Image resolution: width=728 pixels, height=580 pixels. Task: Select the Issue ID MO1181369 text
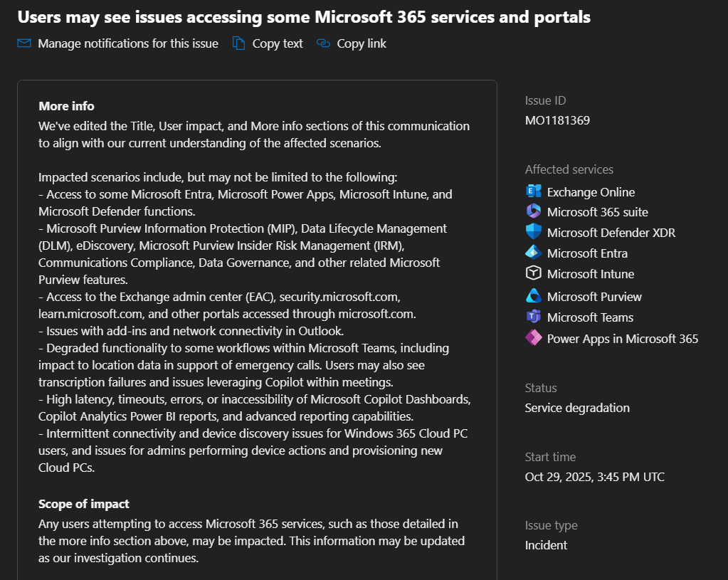(x=557, y=120)
